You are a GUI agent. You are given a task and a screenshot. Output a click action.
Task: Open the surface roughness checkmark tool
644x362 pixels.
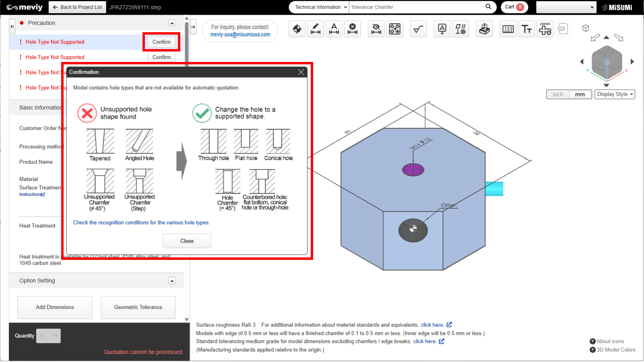point(418,29)
